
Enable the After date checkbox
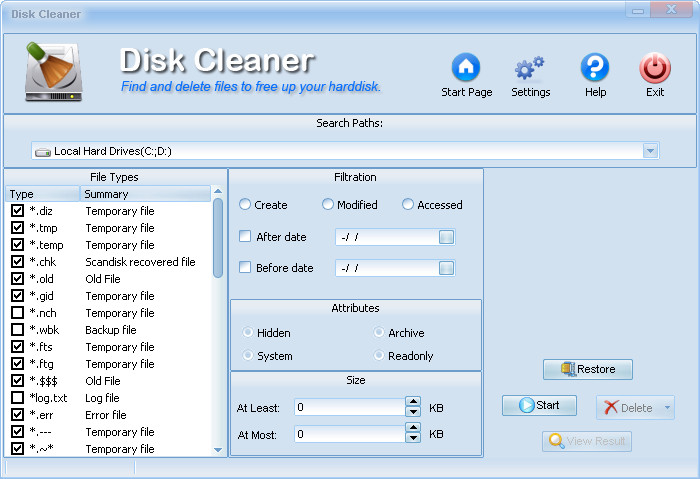(x=245, y=236)
